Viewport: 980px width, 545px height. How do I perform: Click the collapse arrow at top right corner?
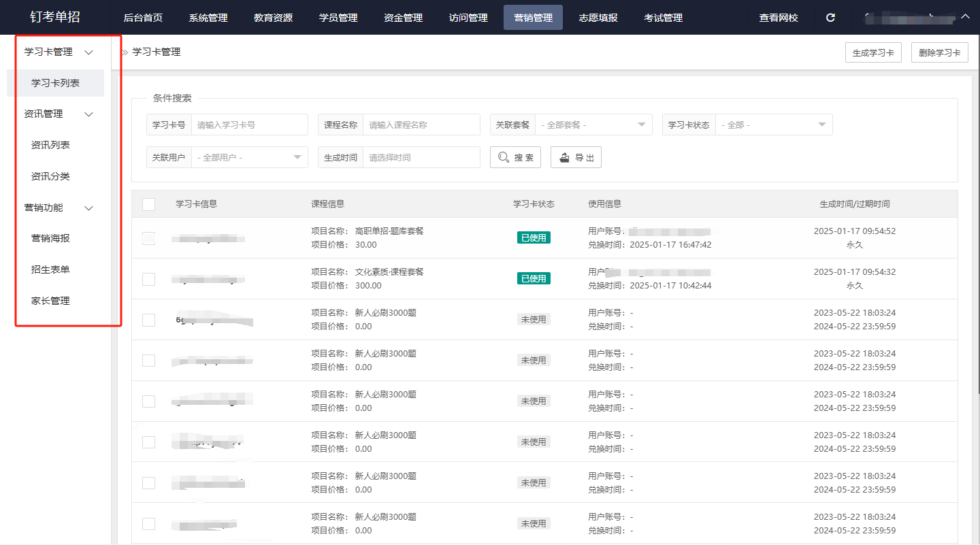pos(966,17)
